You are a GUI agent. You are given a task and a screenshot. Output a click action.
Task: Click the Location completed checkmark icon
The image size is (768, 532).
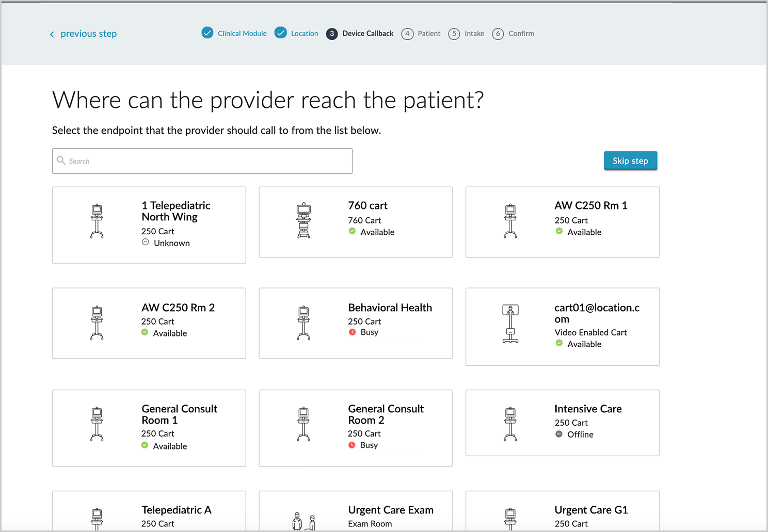point(281,33)
